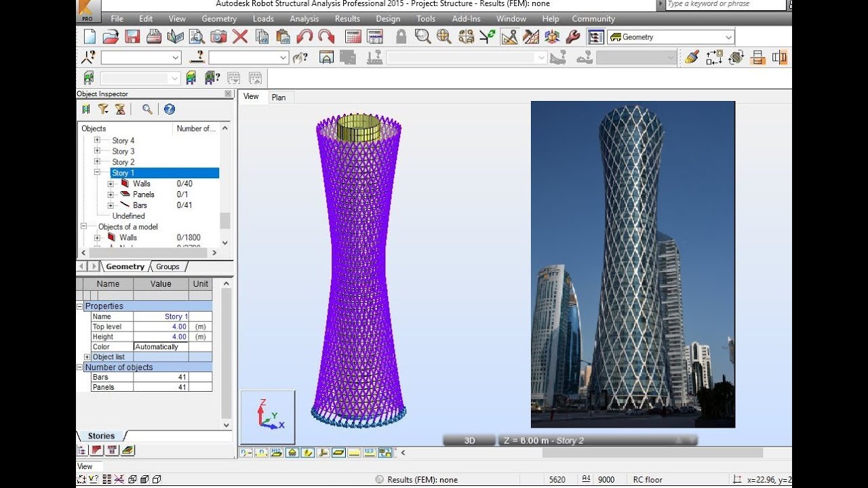Click the 3D view mode button
Viewport: 868px width, 488px height.
pos(469,441)
